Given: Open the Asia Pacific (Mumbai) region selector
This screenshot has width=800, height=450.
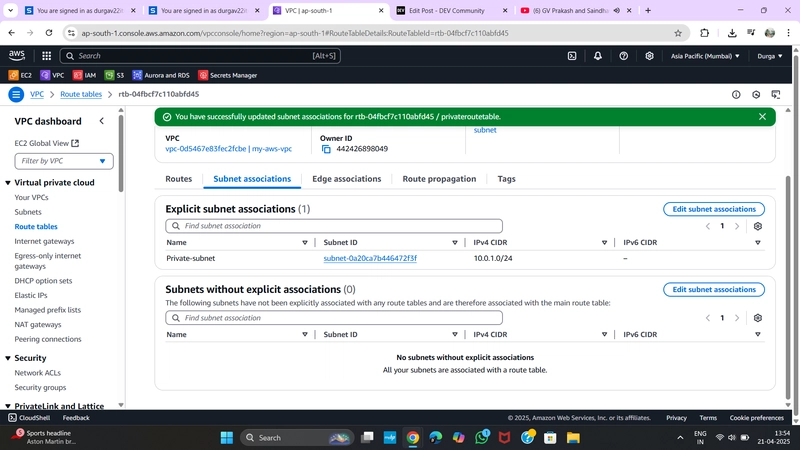Looking at the screenshot, I should point(705,56).
